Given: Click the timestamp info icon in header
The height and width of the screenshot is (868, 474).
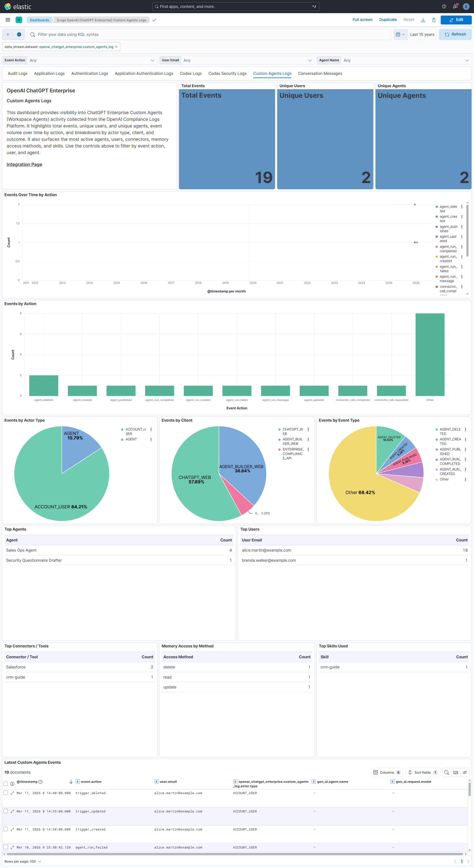Looking at the screenshot, I should click(12, 784).
